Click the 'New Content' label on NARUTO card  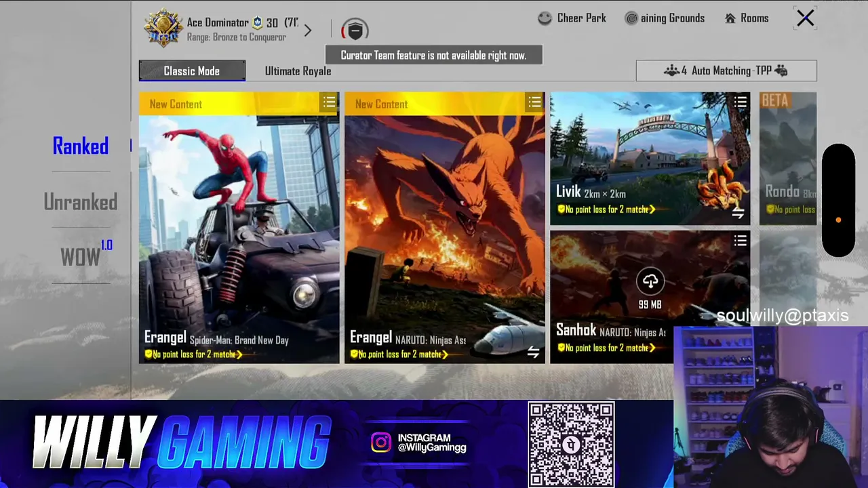(381, 104)
